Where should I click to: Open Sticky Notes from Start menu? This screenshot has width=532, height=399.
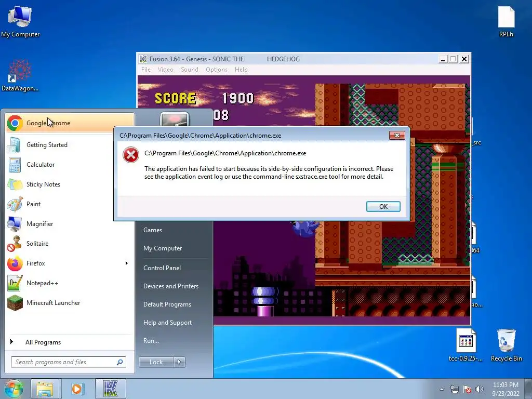click(70, 184)
